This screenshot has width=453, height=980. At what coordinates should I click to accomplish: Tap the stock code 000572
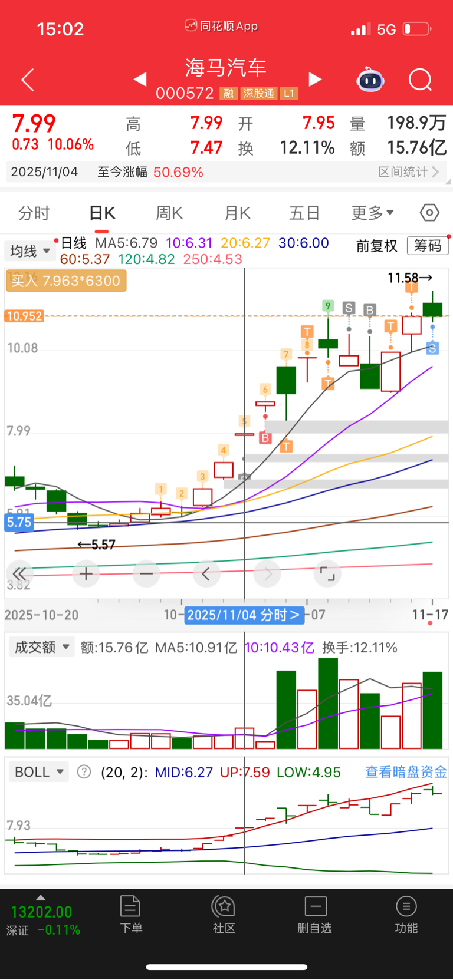coord(185,94)
